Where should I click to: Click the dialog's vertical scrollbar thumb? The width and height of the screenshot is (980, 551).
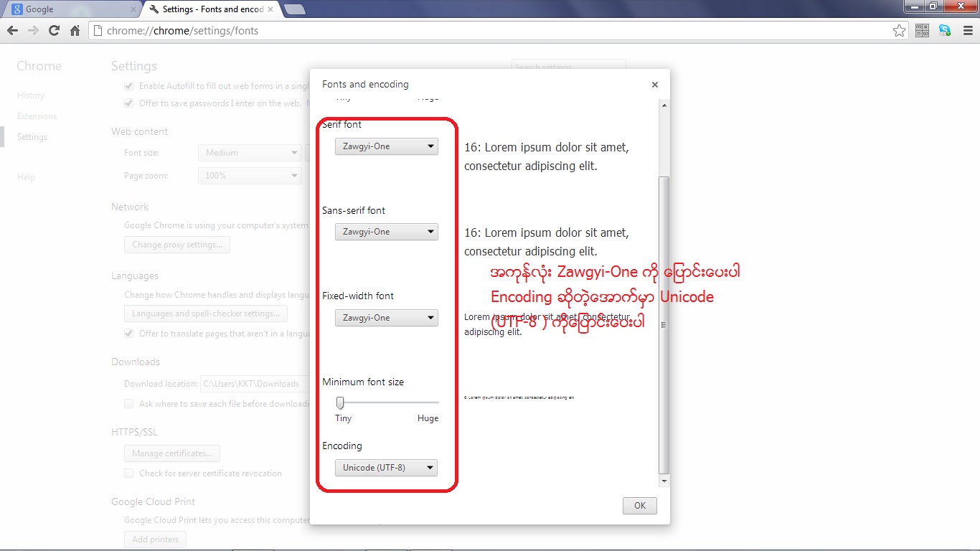[664, 324]
